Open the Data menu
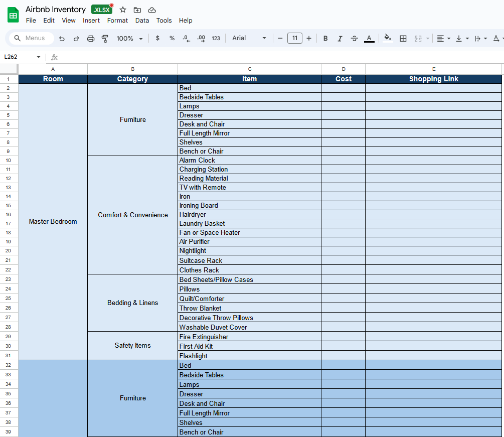 pos(142,21)
